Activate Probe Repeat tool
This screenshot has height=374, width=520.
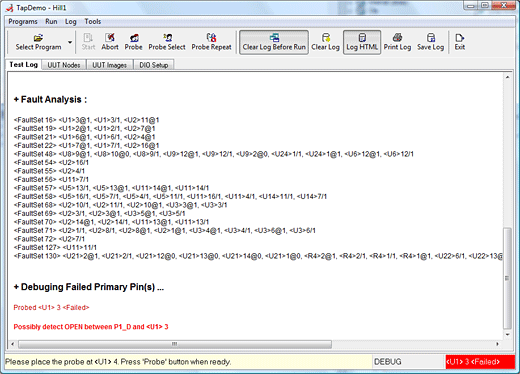[211, 42]
